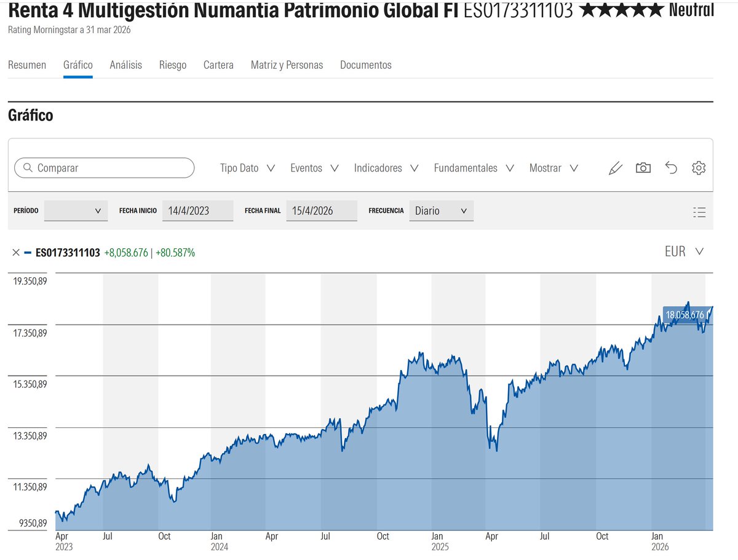Open the Período selector
Screen dimensions: 738x560
pos(76,211)
